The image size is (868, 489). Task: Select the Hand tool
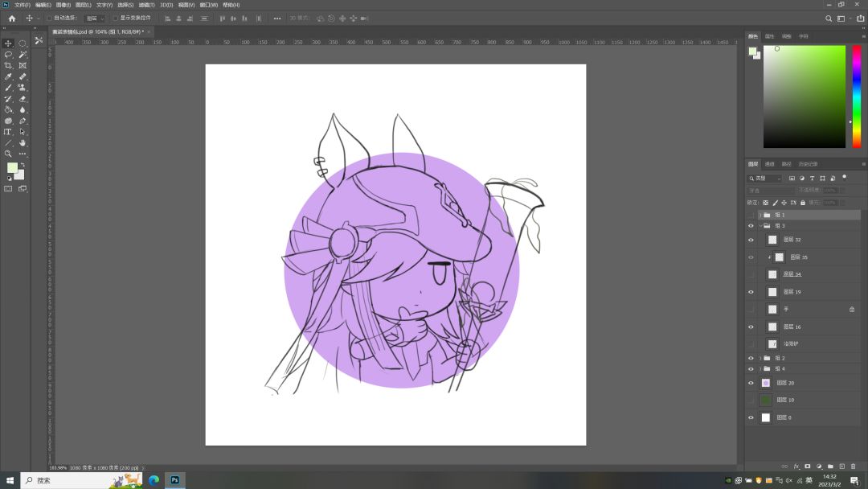point(22,142)
